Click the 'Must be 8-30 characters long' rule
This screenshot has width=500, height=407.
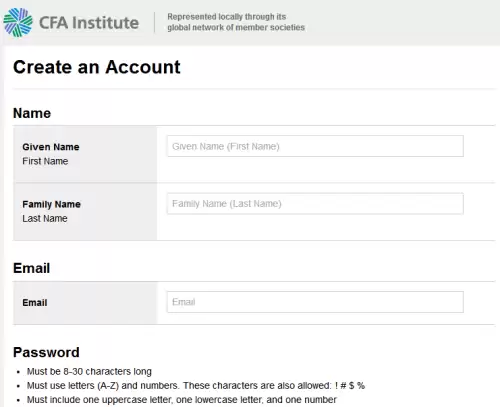pos(89,371)
